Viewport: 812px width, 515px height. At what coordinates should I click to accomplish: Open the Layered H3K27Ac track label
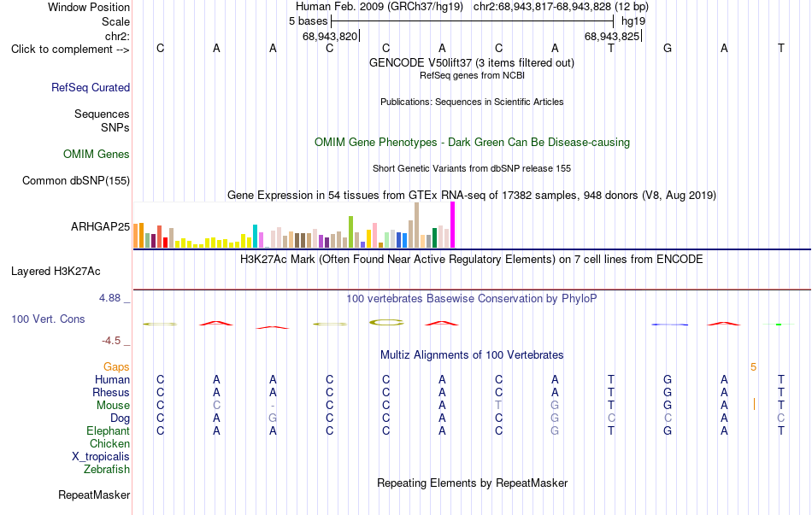(56, 272)
